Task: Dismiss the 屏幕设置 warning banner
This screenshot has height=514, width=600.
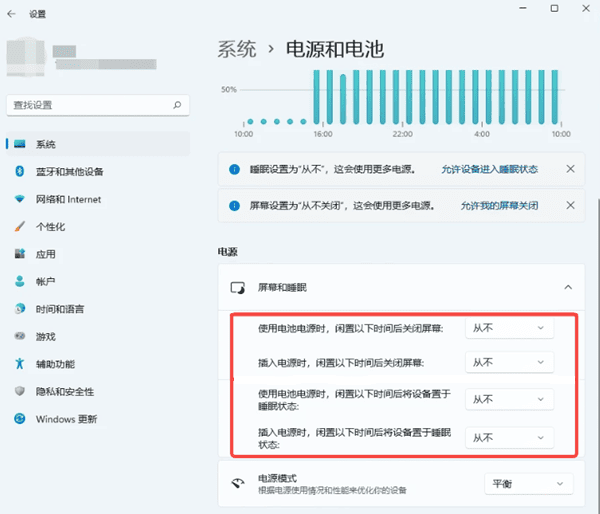Action: point(570,206)
